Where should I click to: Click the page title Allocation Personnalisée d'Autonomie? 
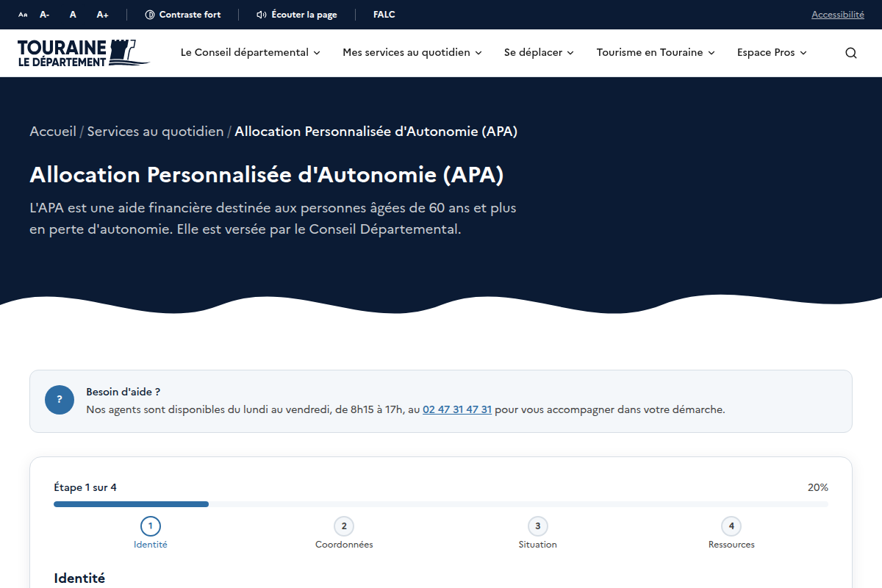coord(267,175)
